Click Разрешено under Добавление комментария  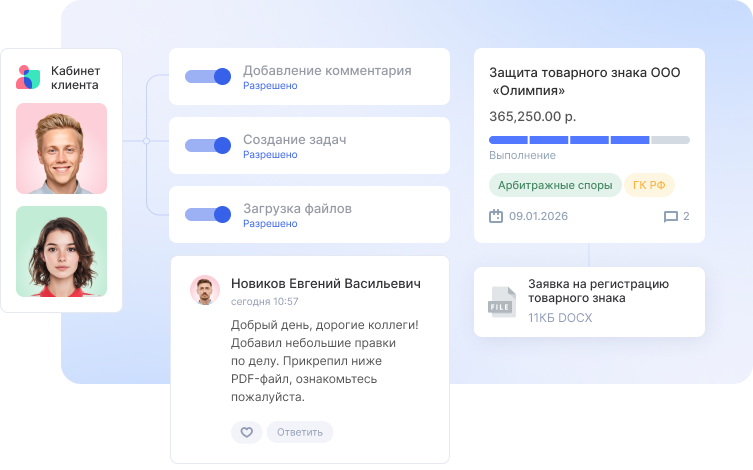click(270, 85)
